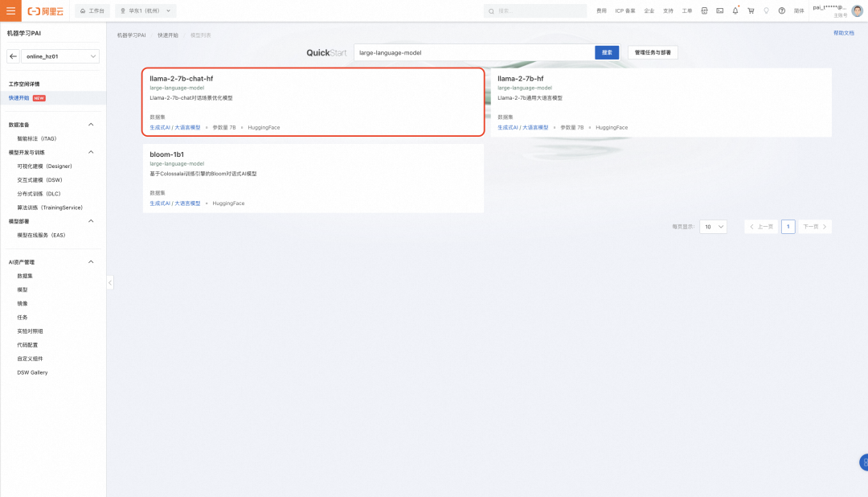Collapse the 数据准备 section
The image size is (868, 497).
[x=91, y=125]
